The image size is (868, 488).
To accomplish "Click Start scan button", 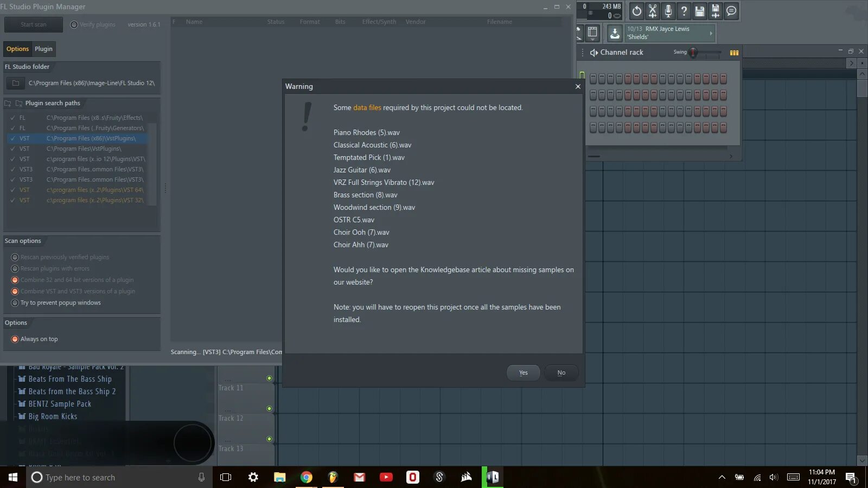I will point(33,24).
